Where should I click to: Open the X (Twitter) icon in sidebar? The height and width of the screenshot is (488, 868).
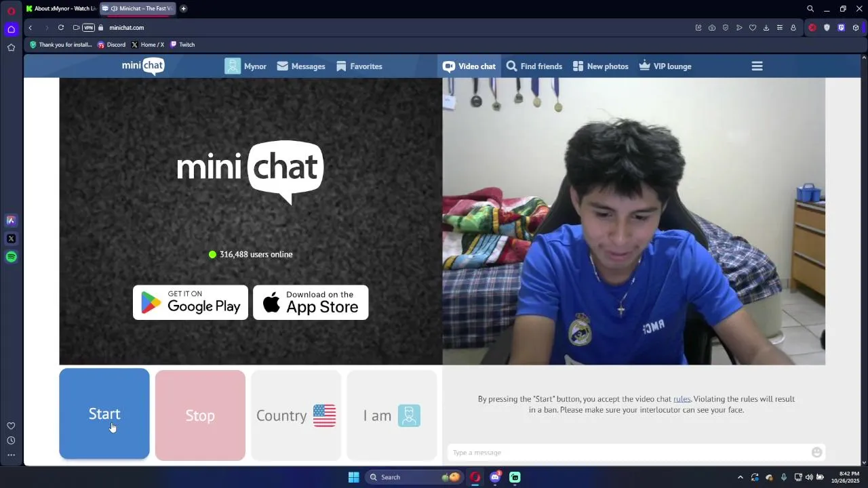tap(11, 239)
